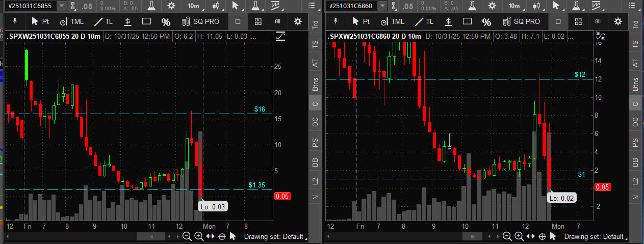Click zoom in magnifier under right chart

pyautogui.click(x=519, y=236)
